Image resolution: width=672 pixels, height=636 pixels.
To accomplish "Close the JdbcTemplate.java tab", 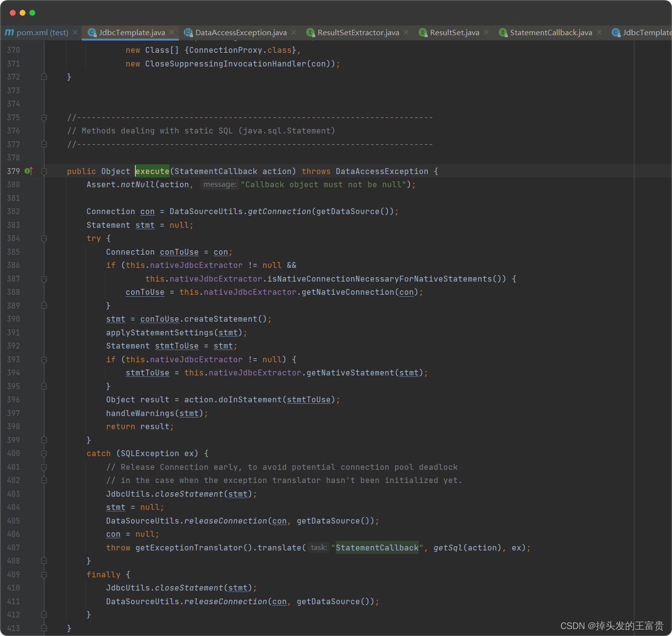I will point(172,32).
